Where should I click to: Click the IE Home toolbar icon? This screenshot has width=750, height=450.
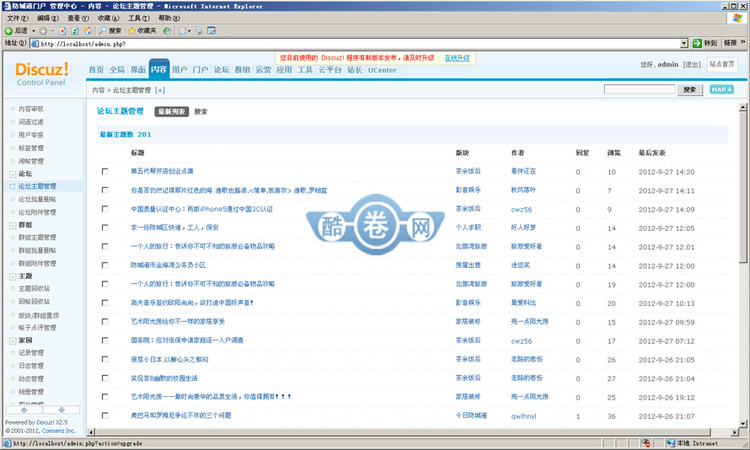(x=90, y=31)
